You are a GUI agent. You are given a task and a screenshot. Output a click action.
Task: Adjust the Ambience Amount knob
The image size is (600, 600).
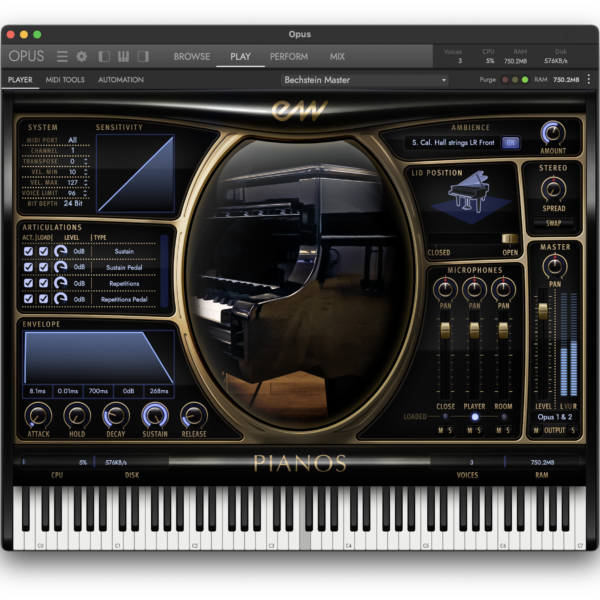click(553, 134)
